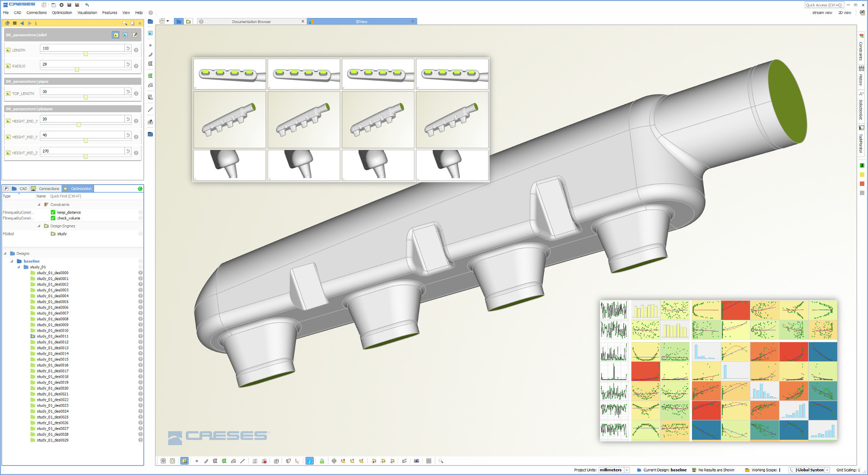This screenshot has height=475, width=868.
Task: Open help for the RADIUS parameter
Action: [x=136, y=66]
